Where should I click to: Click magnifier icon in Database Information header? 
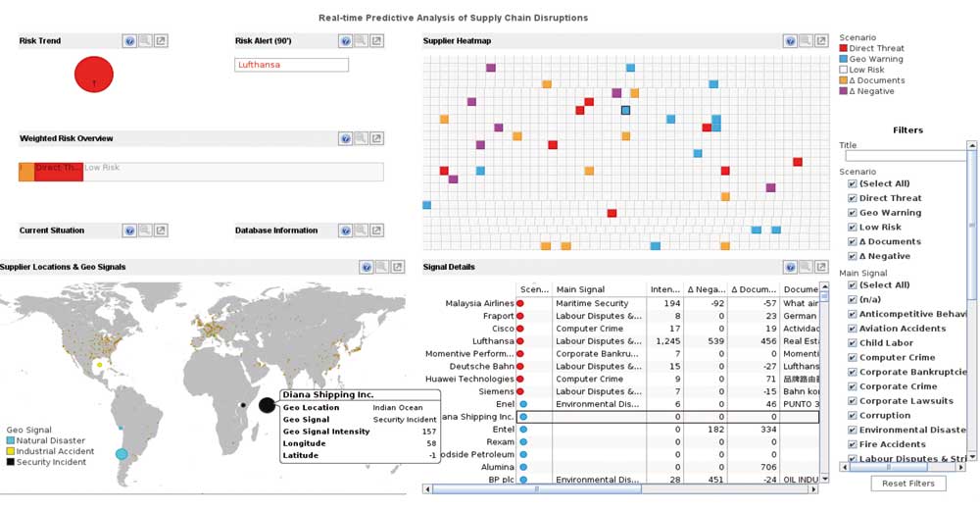click(362, 230)
